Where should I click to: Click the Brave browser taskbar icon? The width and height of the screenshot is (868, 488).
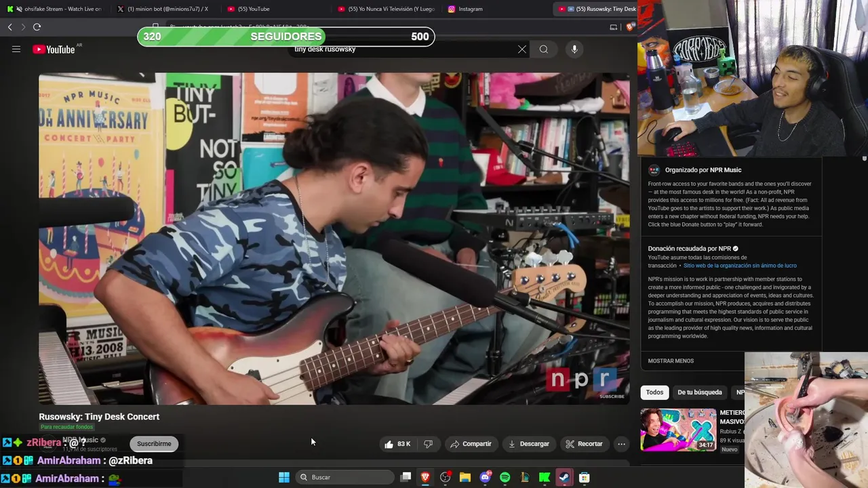(x=425, y=477)
